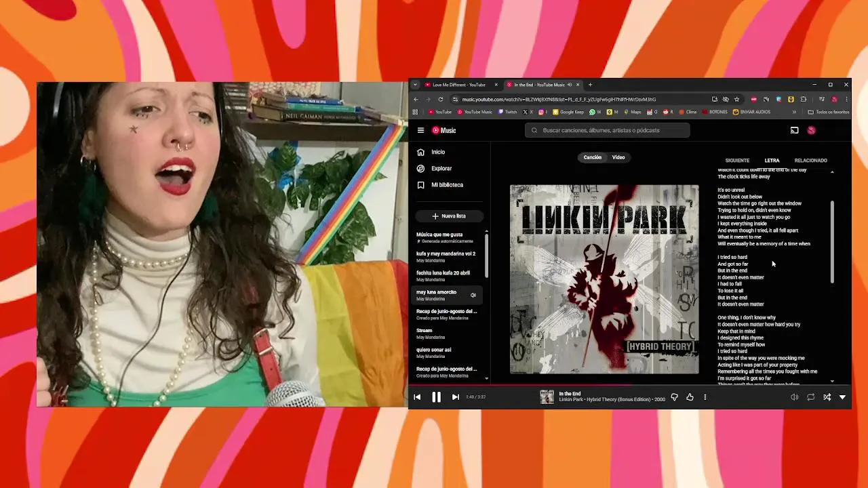Reload the page

pos(441,99)
